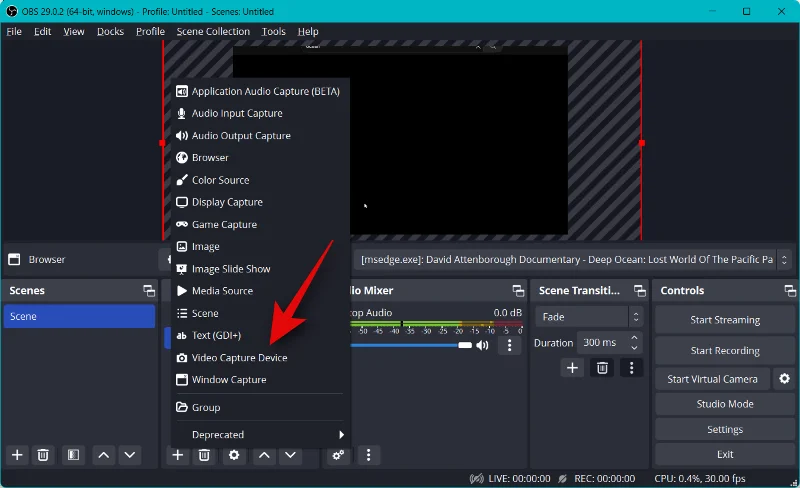Move source down with the down arrow in Sources
Image resolution: width=800 pixels, height=488 pixels.
290,455
